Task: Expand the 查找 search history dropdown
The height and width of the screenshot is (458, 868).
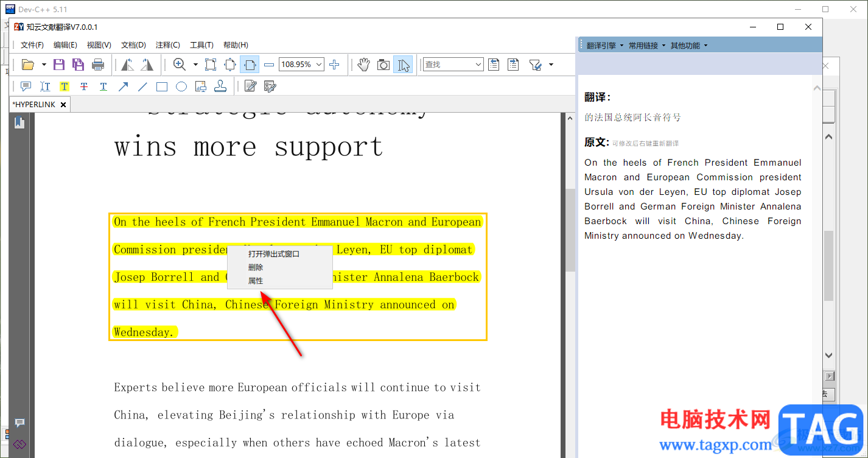Action: 478,65
